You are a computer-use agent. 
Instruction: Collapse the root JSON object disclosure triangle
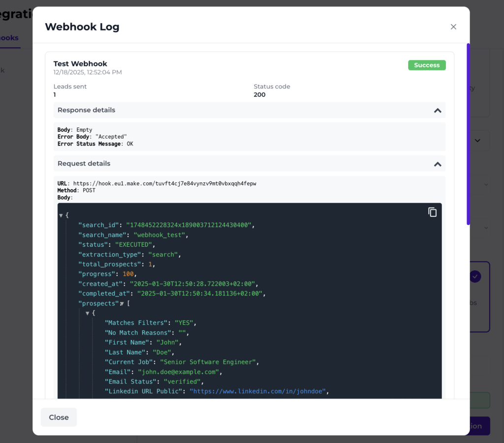(60, 215)
